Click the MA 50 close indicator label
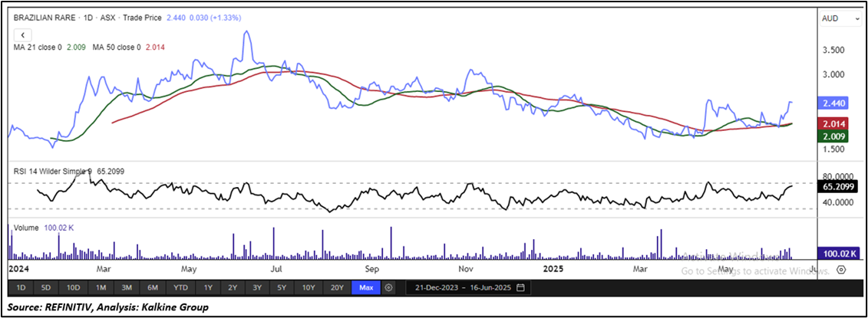 (117, 48)
